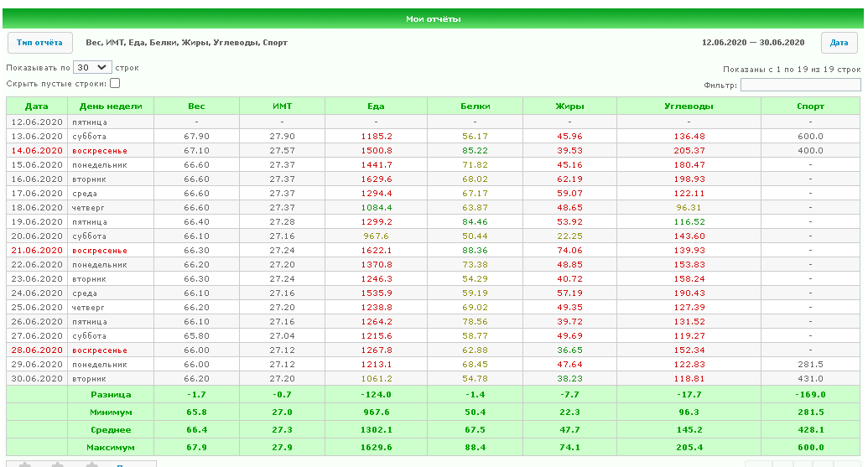Click weight value 65.80
Image resolution: width=868 pixels, height=467 pixels.
pyautogui.click(x=196, y=336)
